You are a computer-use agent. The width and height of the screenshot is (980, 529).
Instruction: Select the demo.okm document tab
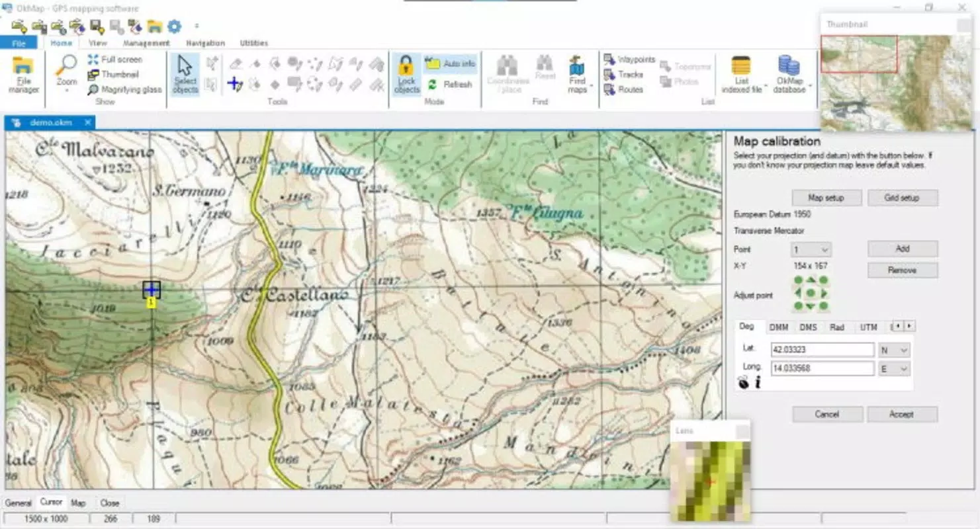pyautogui.click(x=50, y=123)
